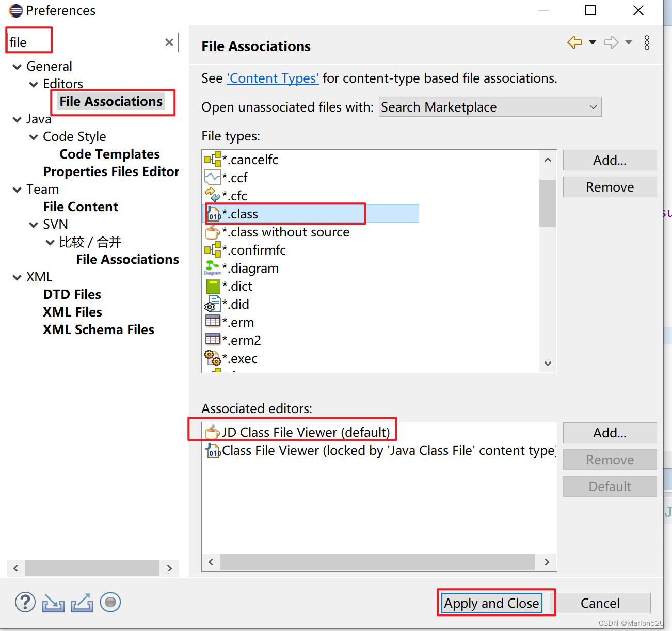Collapse the Editors tree node

pyautogui.click(x=34, y=84)
